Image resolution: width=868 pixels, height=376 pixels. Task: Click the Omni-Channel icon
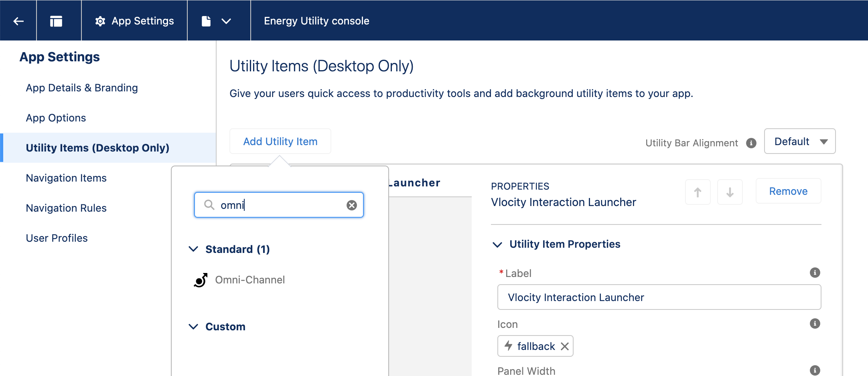click(201, 280)
